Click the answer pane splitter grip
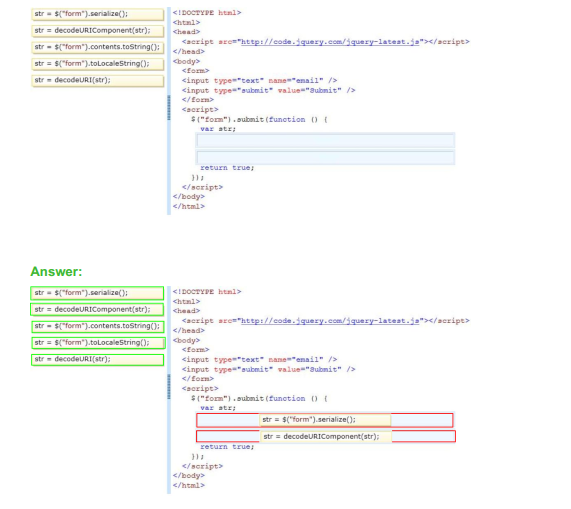This screenshot has height=509, width=571. (169, 387)
